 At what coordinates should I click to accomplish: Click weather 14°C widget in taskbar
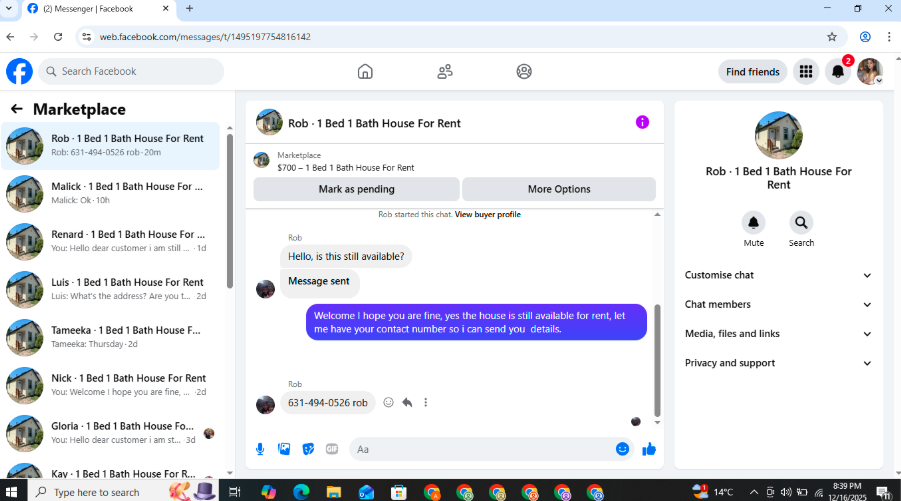[713, 492]
